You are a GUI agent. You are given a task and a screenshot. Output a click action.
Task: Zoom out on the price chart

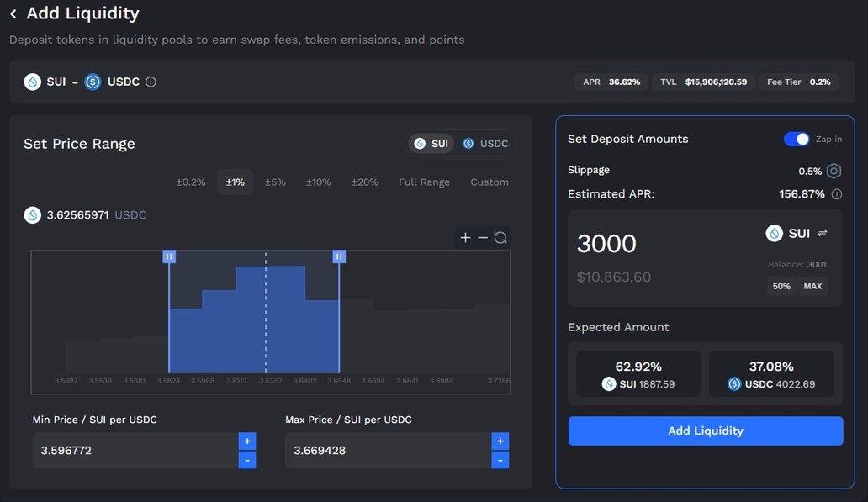pos(483,237)
